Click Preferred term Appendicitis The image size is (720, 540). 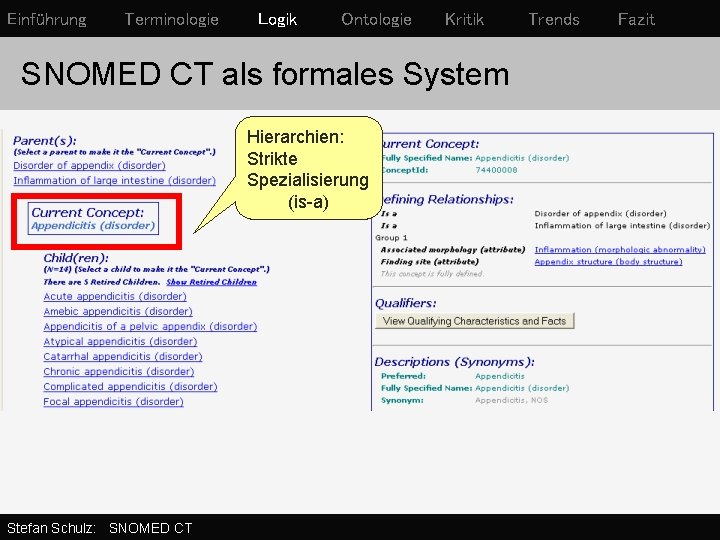(500, 376)
